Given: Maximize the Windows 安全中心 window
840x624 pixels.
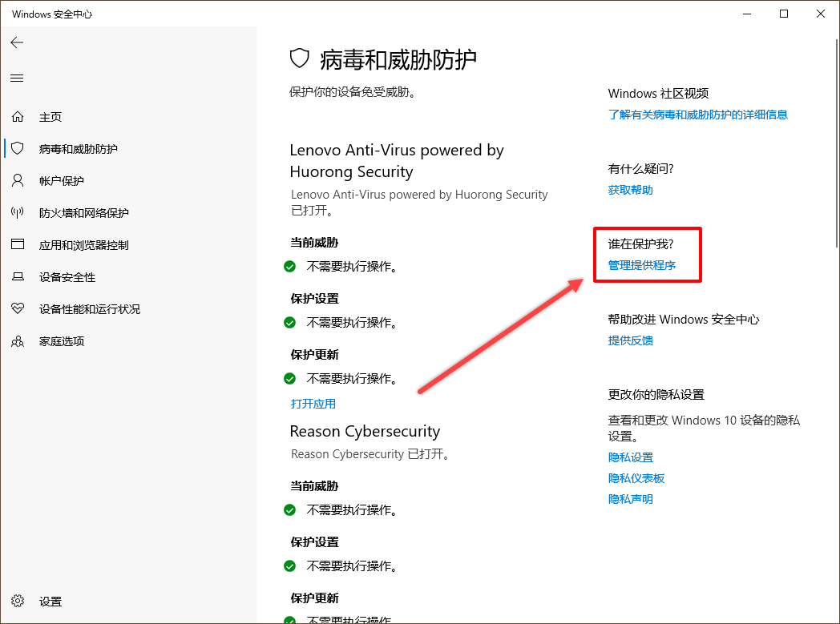Looking at the screenshot, I should tap(784, 14).
